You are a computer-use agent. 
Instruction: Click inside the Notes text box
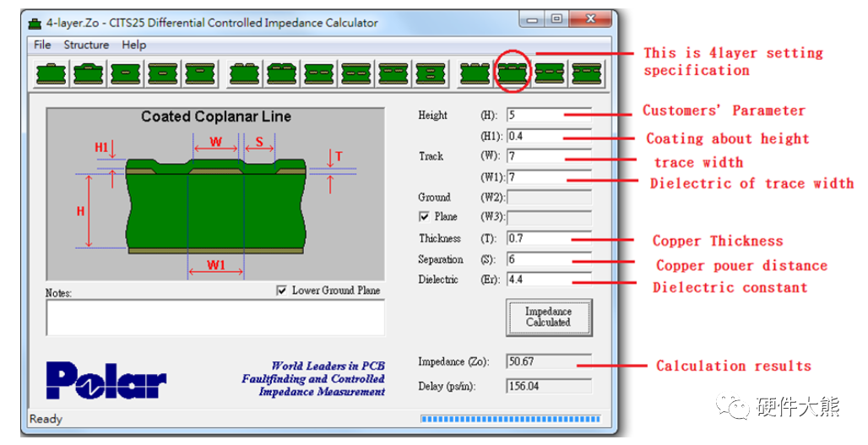(215, 317)
